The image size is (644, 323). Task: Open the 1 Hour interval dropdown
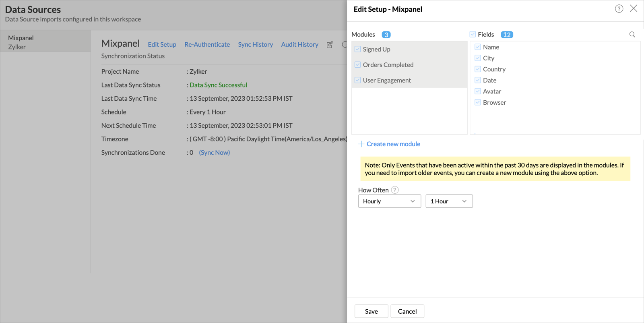point(449,201)
